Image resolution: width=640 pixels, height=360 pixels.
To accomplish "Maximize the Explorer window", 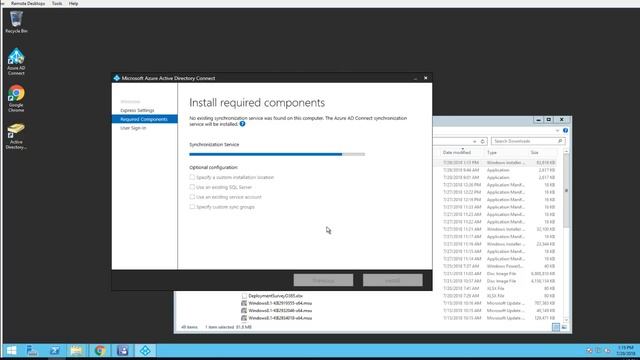I will [549, 120].
